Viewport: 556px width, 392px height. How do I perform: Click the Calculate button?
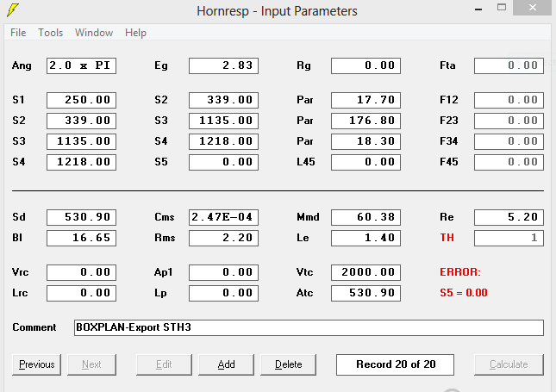pyautogui.click(x=509, y=364)
